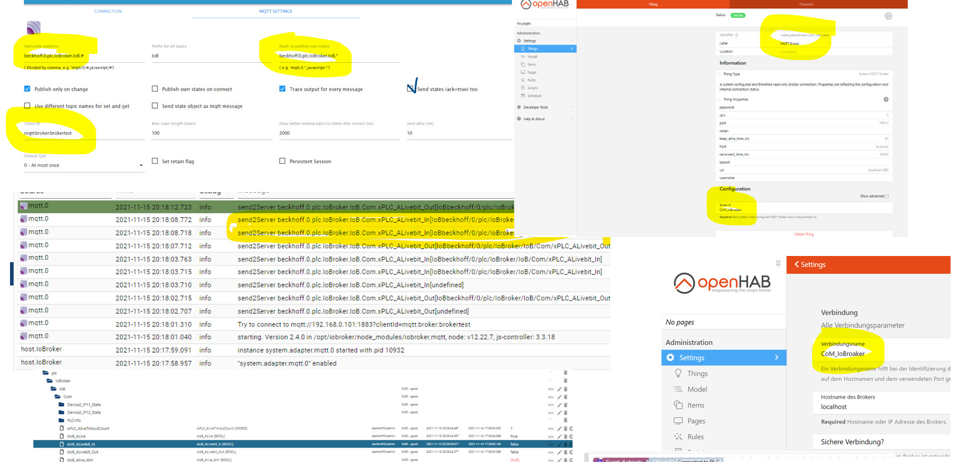
Task: Enable Publish own states on connect
Action: coord(155,89)
